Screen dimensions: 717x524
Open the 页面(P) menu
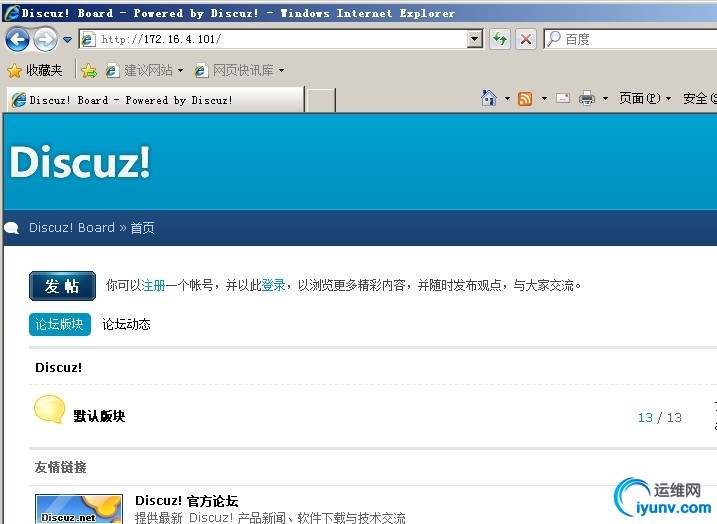[x=645, y=98]
